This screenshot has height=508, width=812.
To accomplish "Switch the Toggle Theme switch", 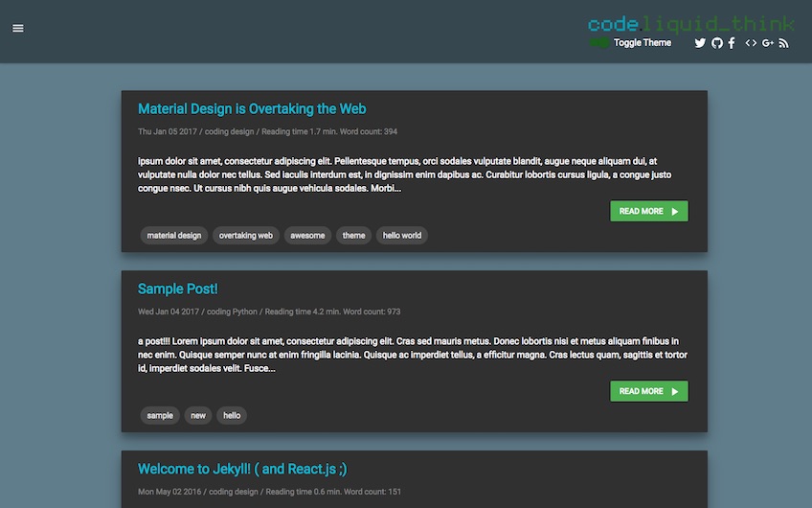I will coord(600,43).
